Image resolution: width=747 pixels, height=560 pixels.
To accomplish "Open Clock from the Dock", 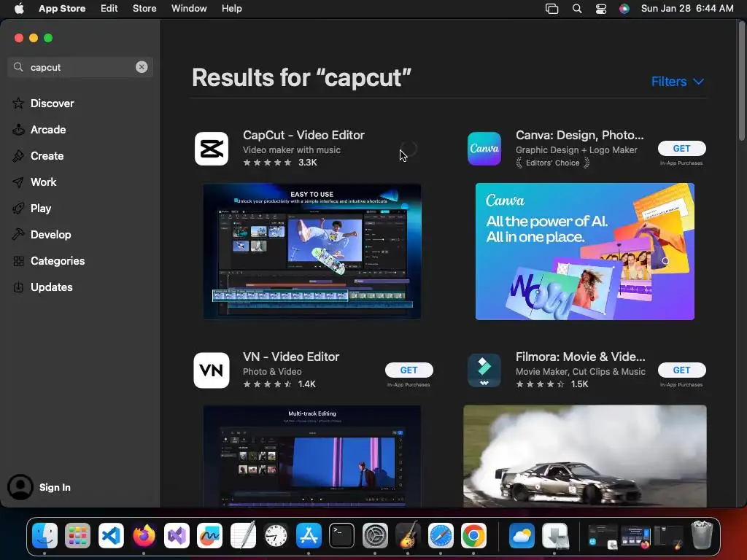I will click(276, 535).
